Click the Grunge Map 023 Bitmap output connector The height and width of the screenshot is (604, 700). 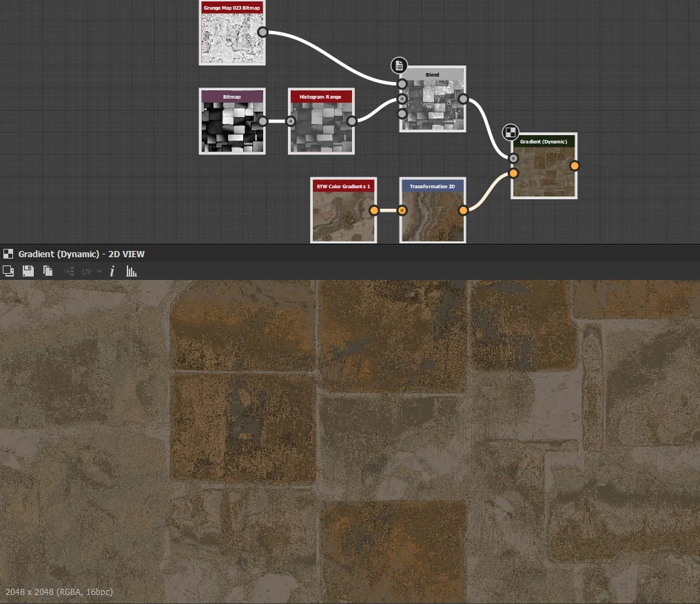click(262, 32)
